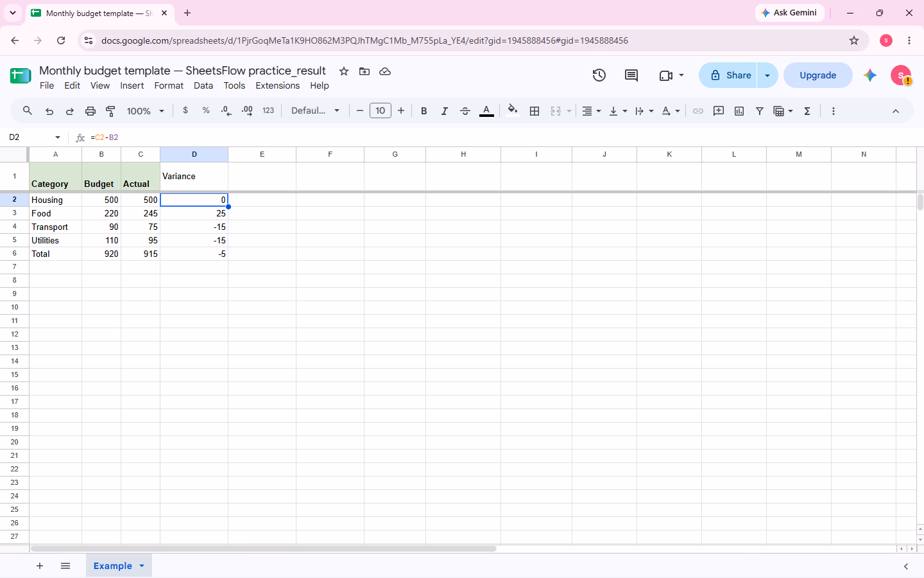924x578 pixels.
Task: Expand the Share options arrow
Action: click(x=767, y=75)
